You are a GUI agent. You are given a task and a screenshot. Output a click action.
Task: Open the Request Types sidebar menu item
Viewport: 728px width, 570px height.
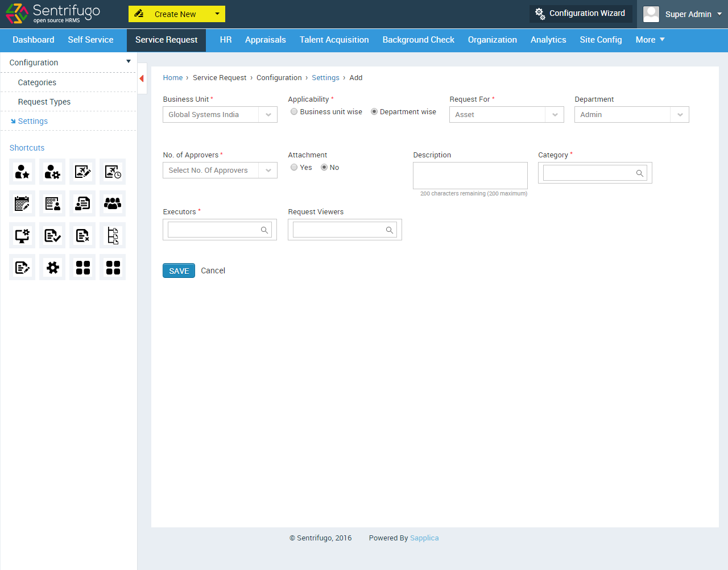pos(44,101)
